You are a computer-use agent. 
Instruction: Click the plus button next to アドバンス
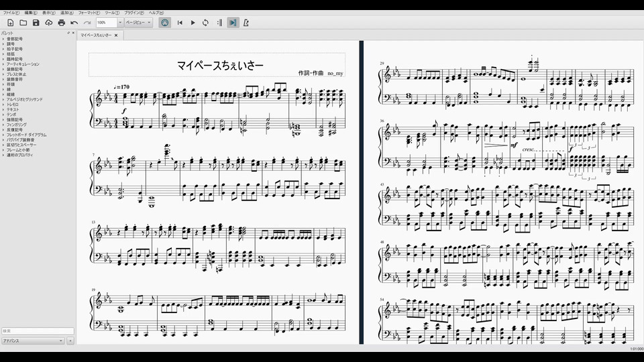tap(70, 341)
